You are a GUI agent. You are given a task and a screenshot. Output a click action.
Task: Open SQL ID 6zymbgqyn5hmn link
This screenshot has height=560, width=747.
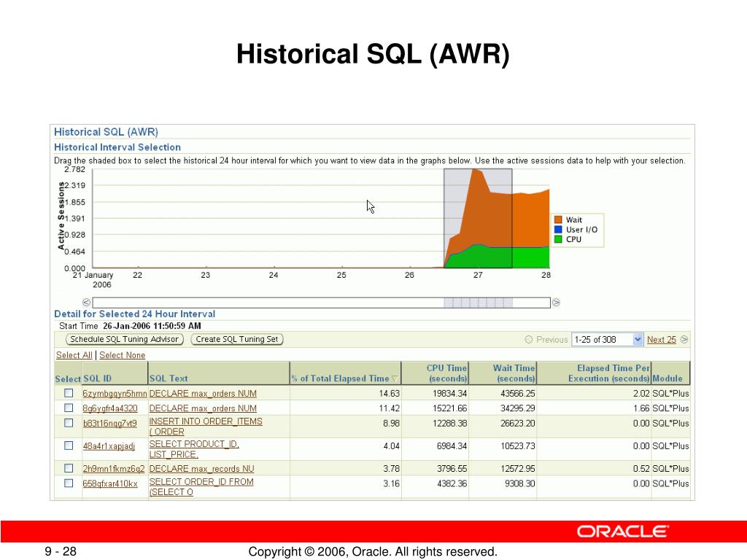[x=115, y=394]
